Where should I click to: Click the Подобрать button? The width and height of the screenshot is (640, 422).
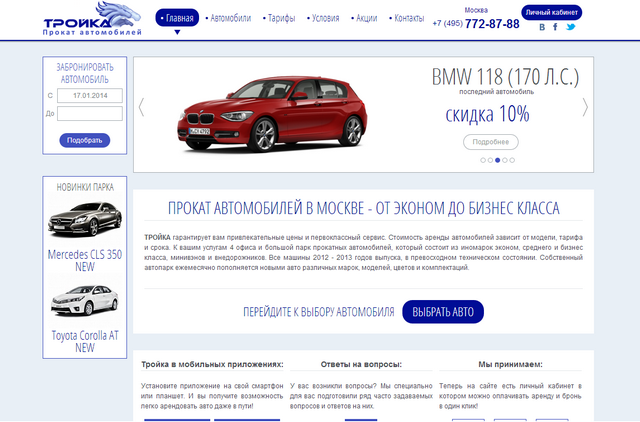click(x=84, y=140)
